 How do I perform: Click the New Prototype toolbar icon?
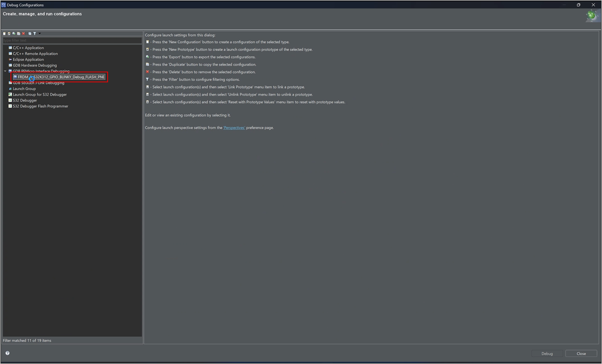(x=9, y=34)
